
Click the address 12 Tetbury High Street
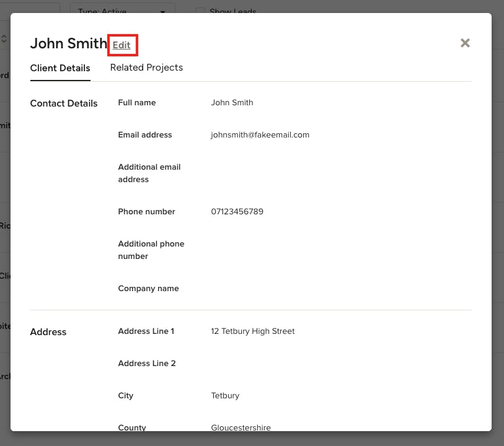click(252, 331)
